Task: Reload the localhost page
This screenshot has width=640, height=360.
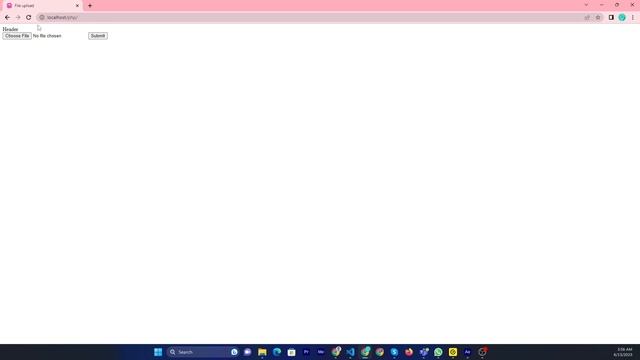Action: point(29,18)
